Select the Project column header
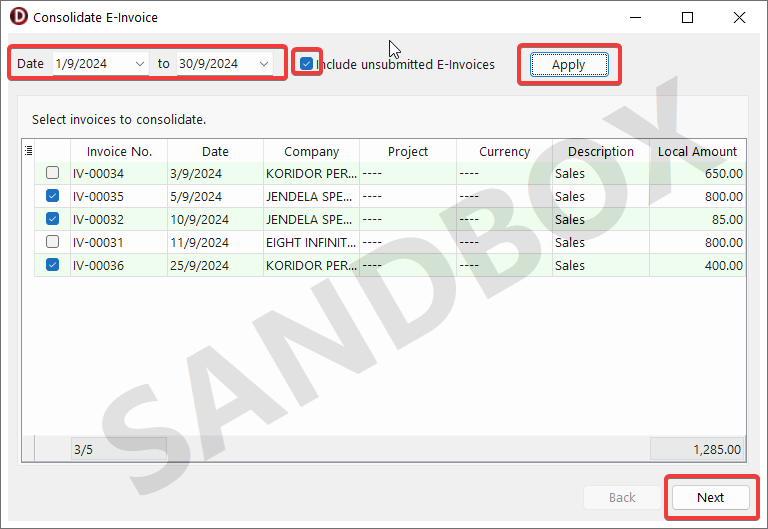This screenshot has width=768, height=529. click(408, 151)
